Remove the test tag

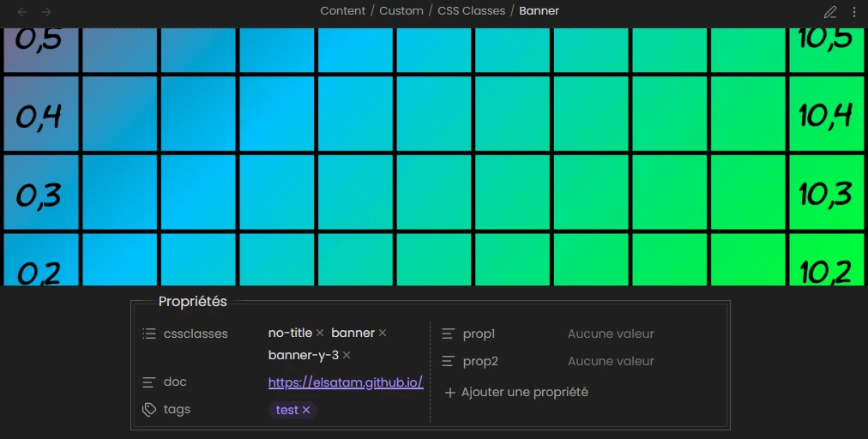[306, 411]
